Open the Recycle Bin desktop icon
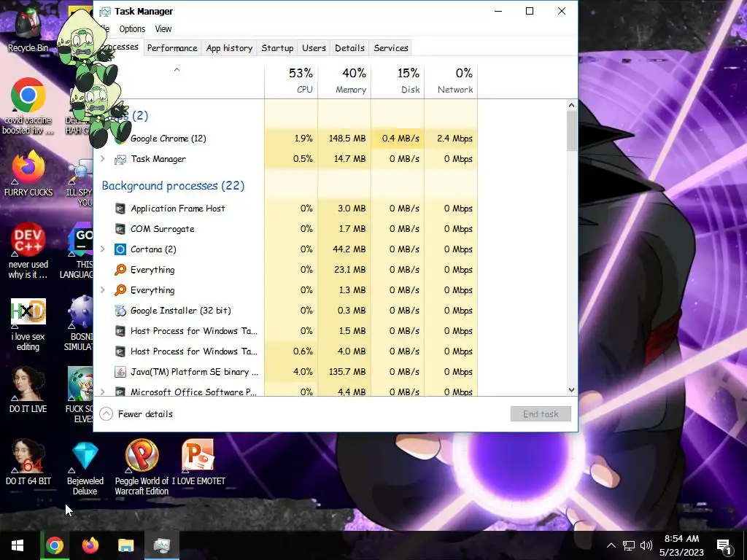Viewport: 747px width, 560px height. [28, 28]
